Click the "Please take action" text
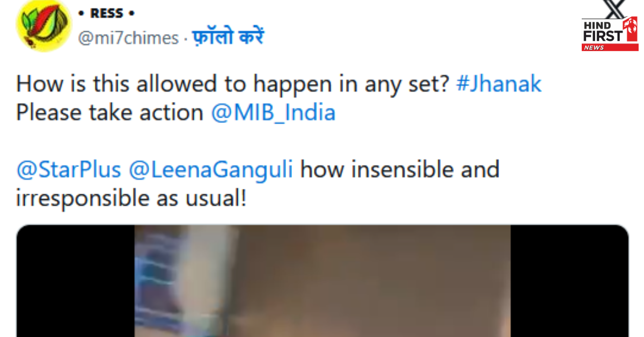The image size is (644, 337). (x=109, y=113)
